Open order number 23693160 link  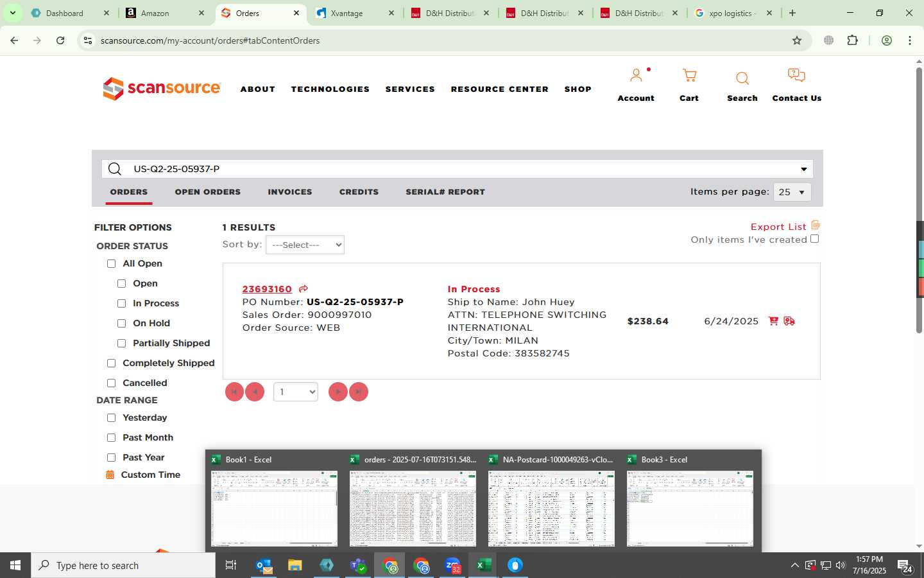point(267,289)
